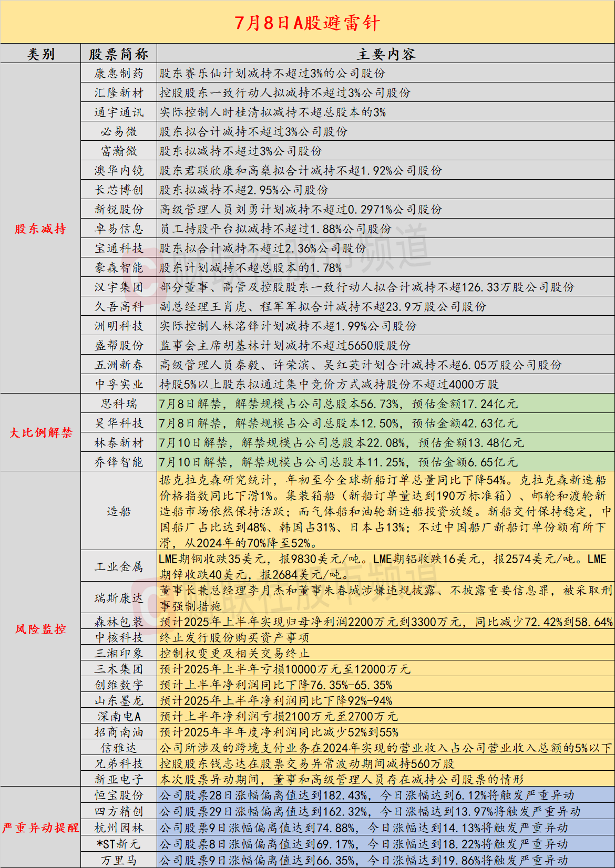This screenshot has width=615, height=868.
Task: Select the 大比例解禁 category cell
Action: point(40,432)
